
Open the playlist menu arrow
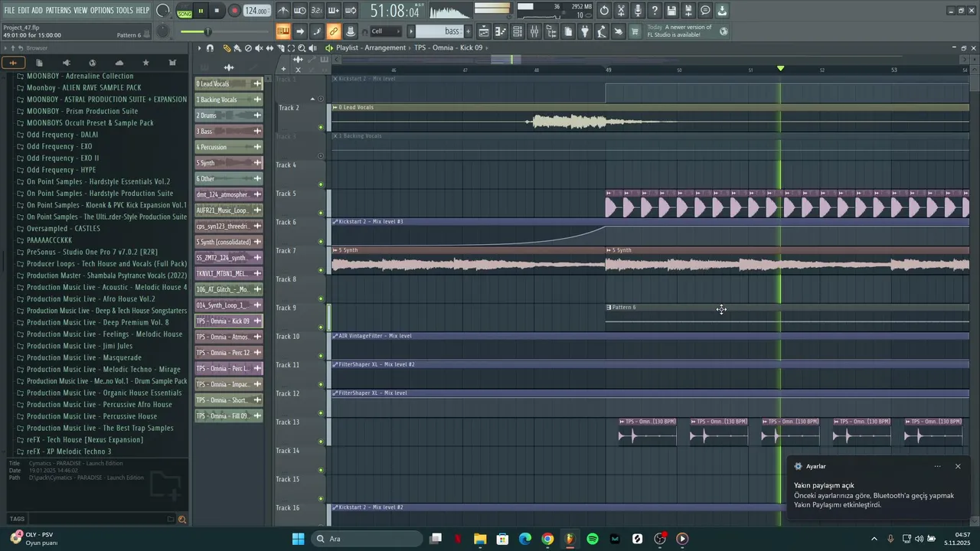[199, 48]
